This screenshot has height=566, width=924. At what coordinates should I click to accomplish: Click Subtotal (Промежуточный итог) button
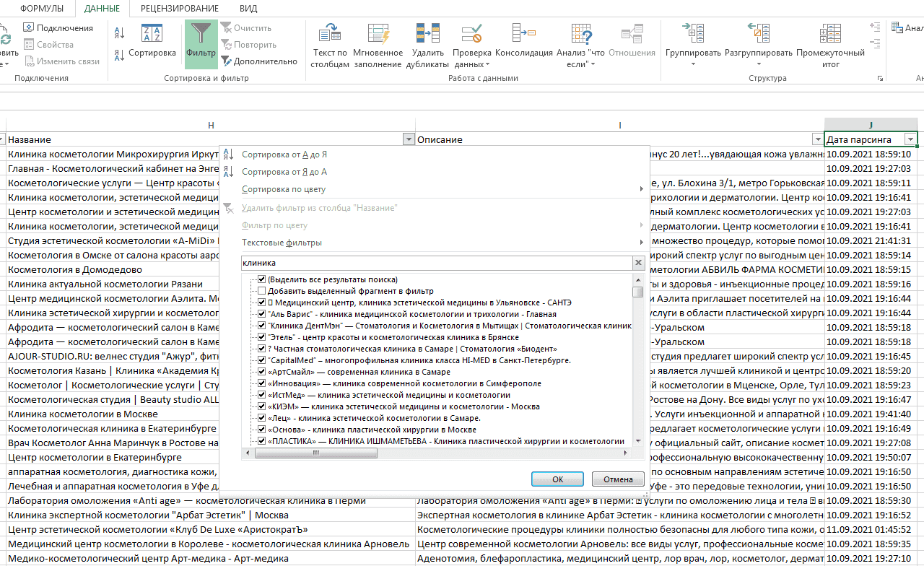(x=831, y=45)
